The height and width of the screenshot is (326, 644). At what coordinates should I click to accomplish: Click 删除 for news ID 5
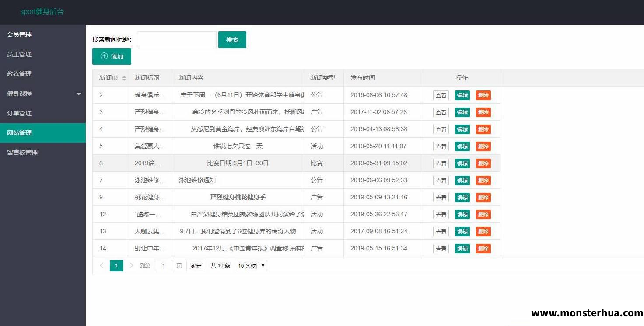point(483,146)
